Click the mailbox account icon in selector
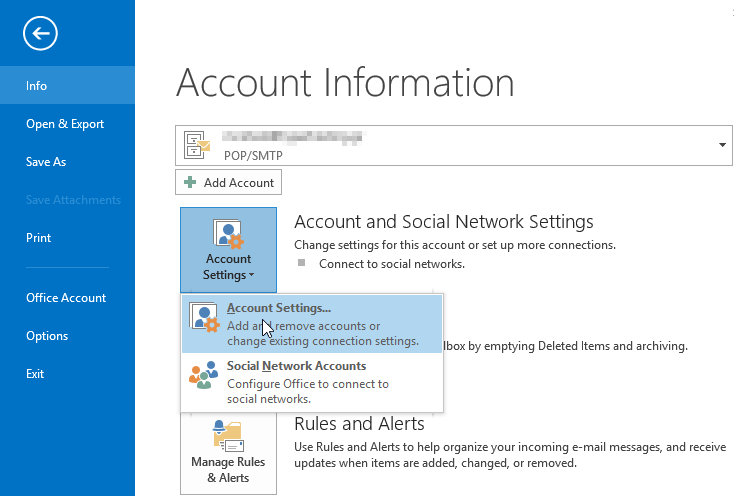Viewport: 734px width, 496px height. tap(197, 145)
